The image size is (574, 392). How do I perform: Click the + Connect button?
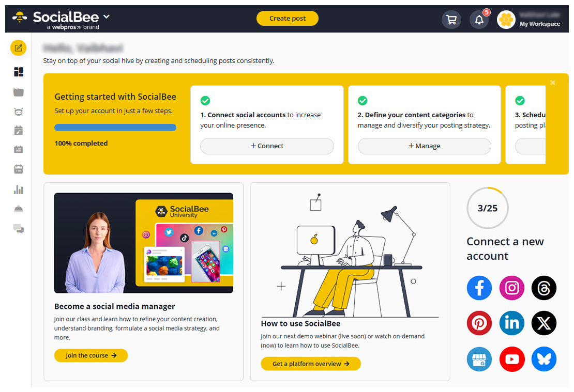[x=267, y=146]
